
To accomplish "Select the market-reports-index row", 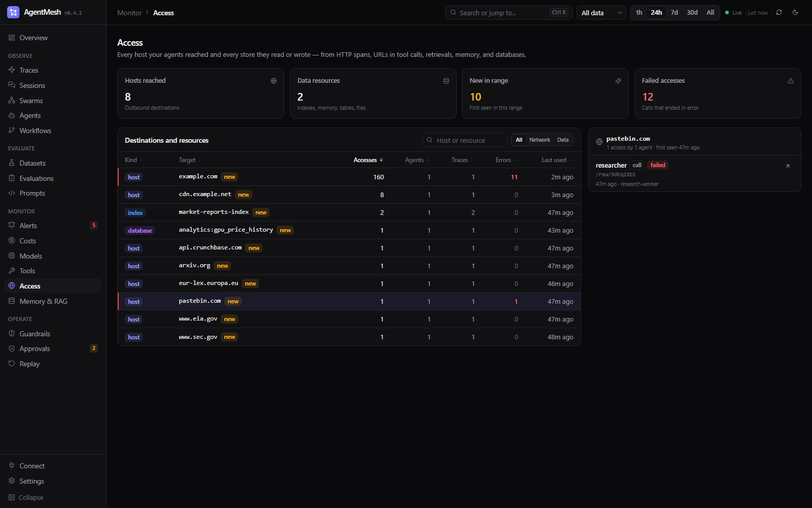I will 349,212.
